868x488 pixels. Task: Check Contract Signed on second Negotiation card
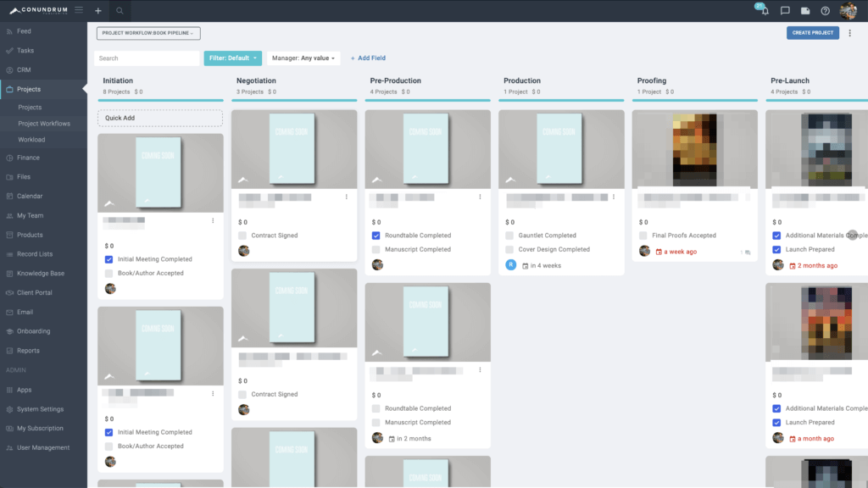[242, 395]
